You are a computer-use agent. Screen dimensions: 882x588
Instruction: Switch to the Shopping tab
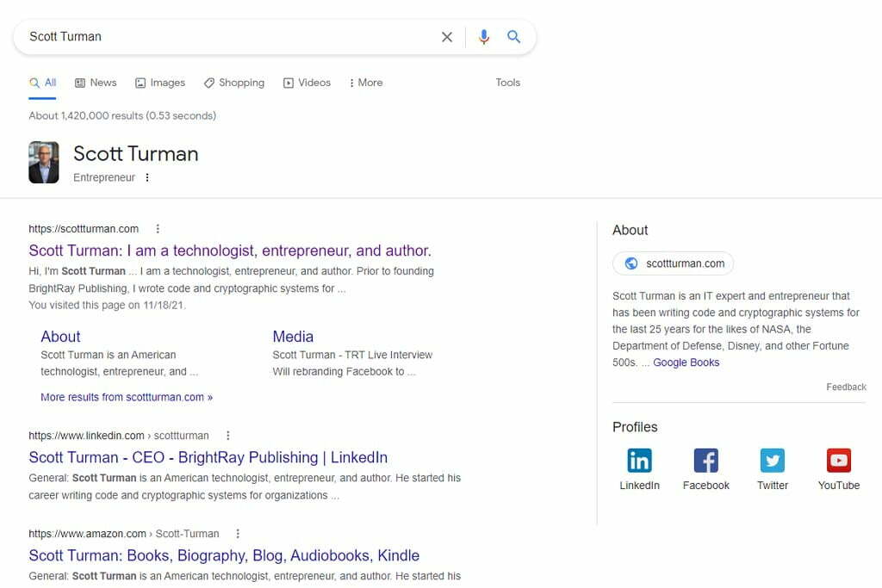coord(234,83)
